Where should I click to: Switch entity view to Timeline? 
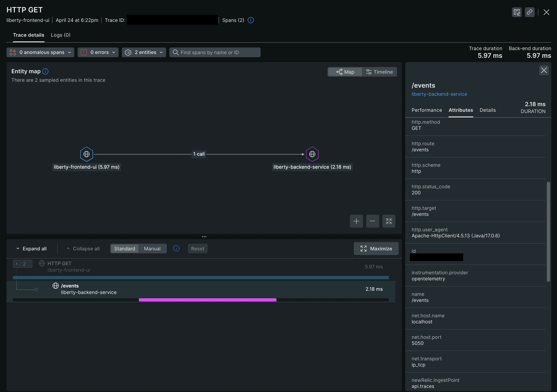click(x=379, y=72)
